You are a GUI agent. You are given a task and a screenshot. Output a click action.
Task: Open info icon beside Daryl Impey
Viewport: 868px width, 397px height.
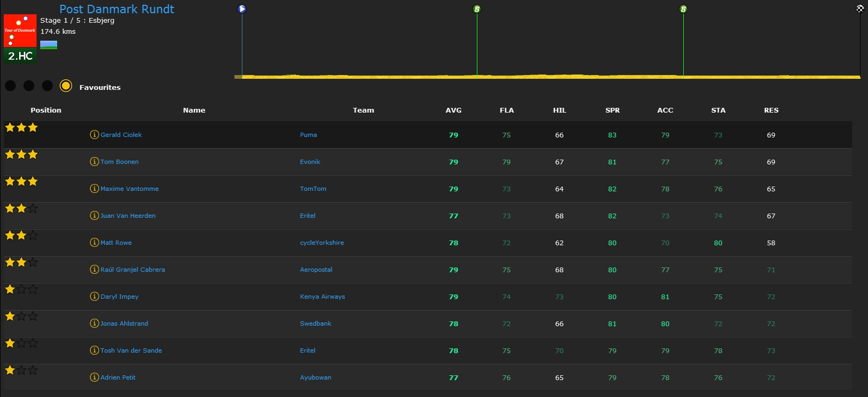[x=94, y=297]
